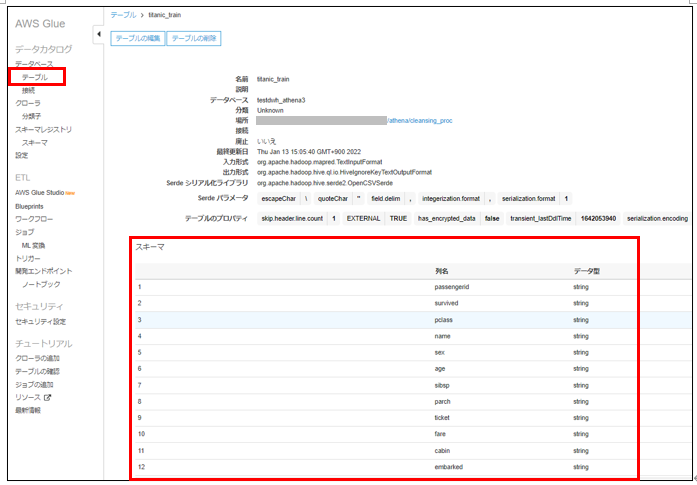Open 最新情報 in the sidebar

tap(28, 410)
